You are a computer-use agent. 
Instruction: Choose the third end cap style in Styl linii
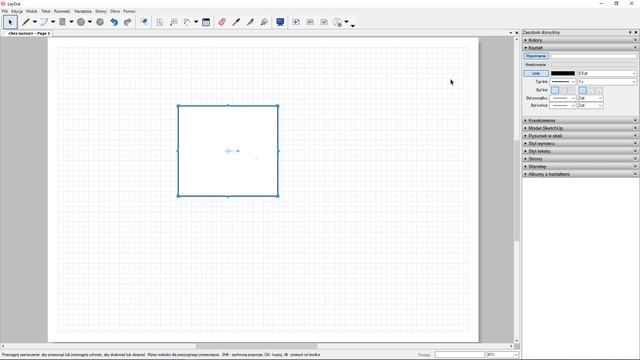pyautogui.click(x=598, y=90)
